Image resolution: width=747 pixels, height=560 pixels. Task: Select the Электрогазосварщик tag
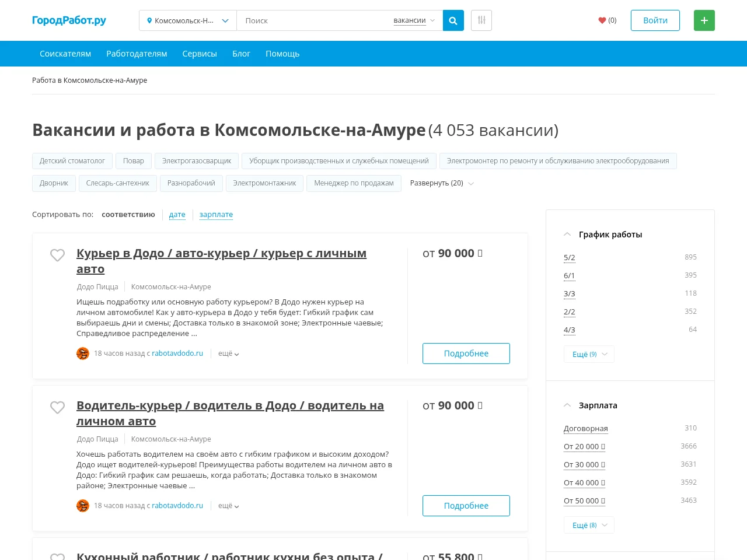tap(197, 161)
